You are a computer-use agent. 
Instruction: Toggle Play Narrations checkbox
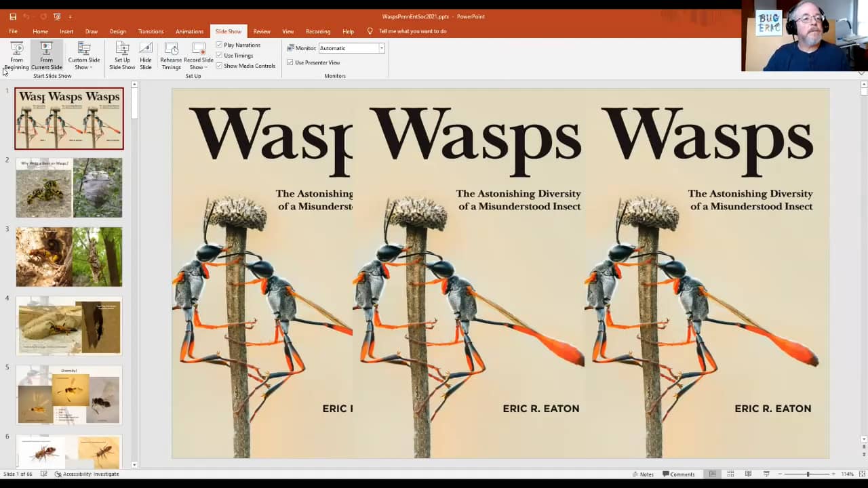click(219, 45)
